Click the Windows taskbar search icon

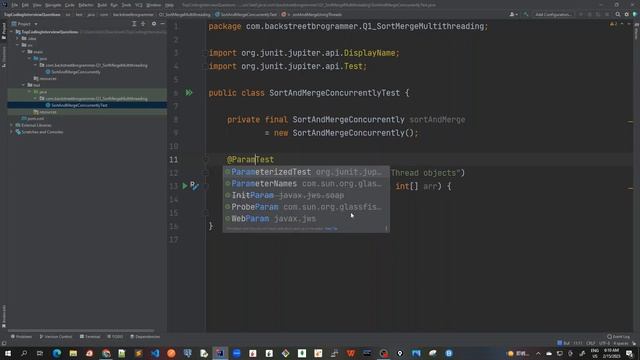tap(24, 353)
